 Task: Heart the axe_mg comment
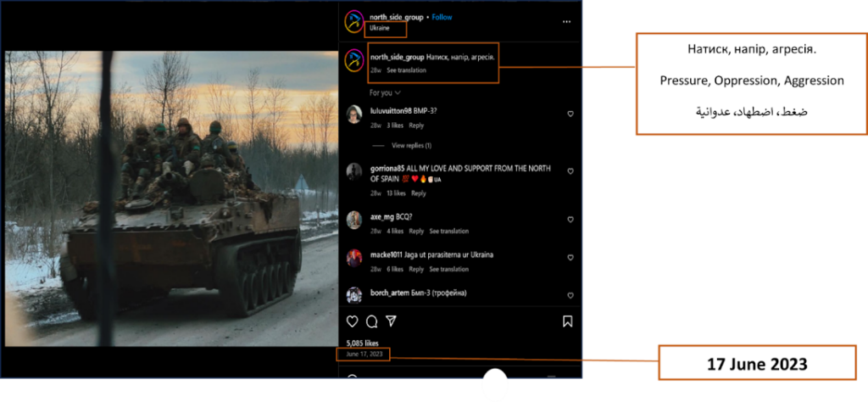coord(570,220)
